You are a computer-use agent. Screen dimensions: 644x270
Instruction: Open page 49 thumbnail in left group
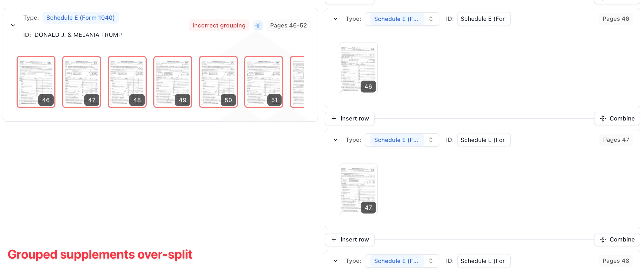coord(173,82)
